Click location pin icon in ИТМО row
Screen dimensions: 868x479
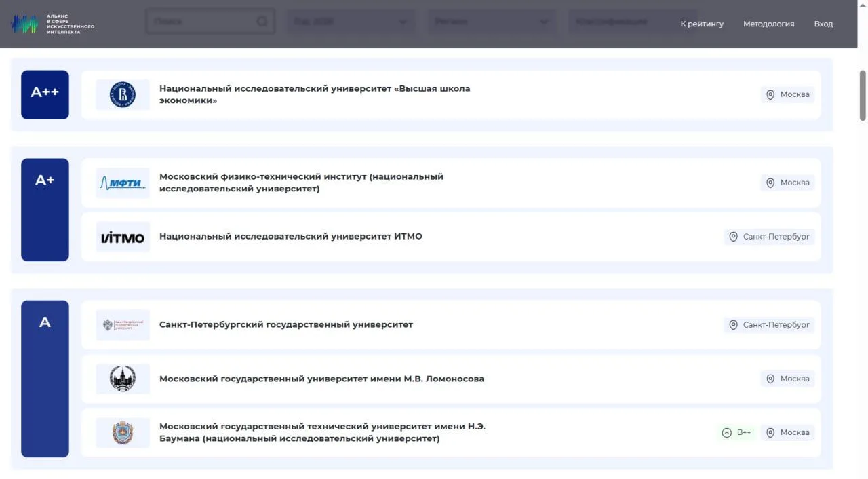pyautogui.click(x=733, y=237)
